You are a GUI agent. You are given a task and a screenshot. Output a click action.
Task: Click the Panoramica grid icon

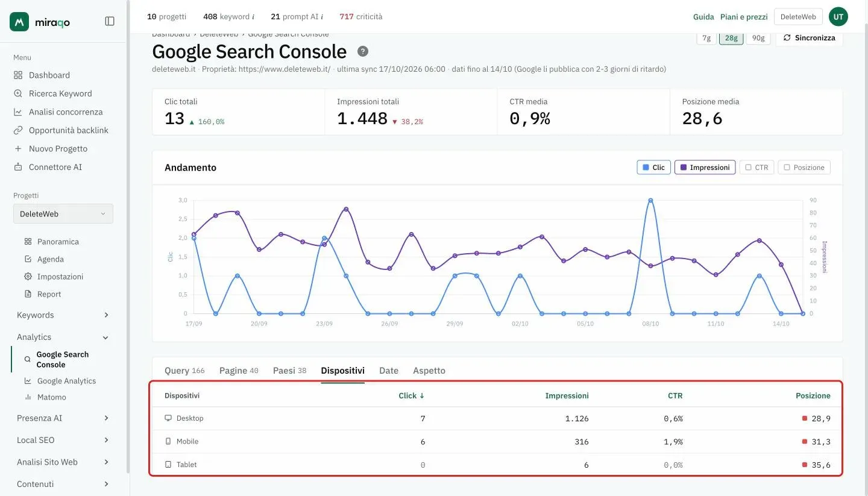pyautogui.click(x=28, y=242)
